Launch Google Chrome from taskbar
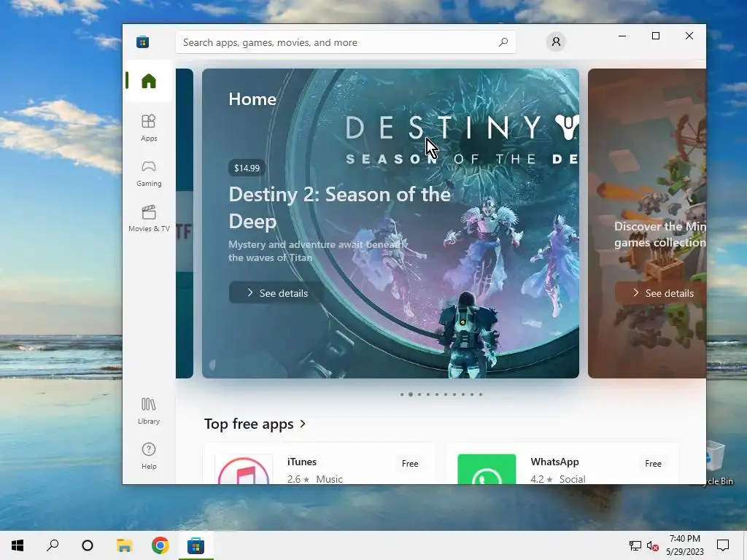Image resolution: width=747 pixels, height=560 pixels. coord(160,545)
